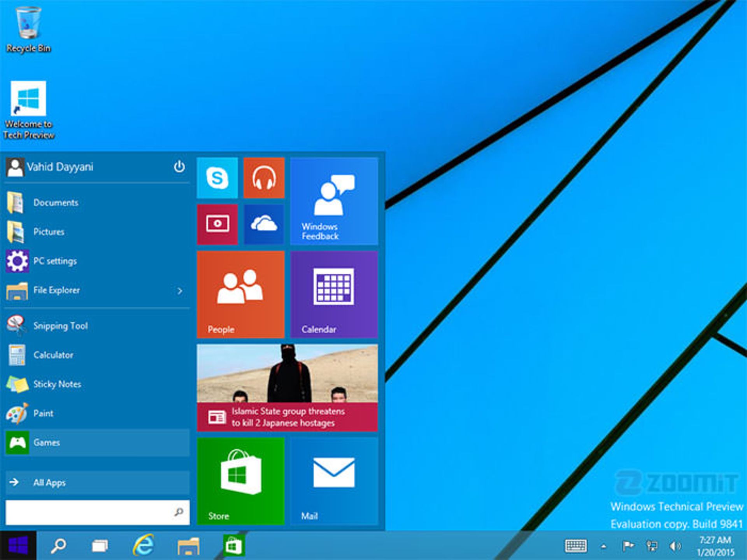Open the Skype tile
Image resolution: width=747 pixels, height=560 pixels.
[217, 178]
